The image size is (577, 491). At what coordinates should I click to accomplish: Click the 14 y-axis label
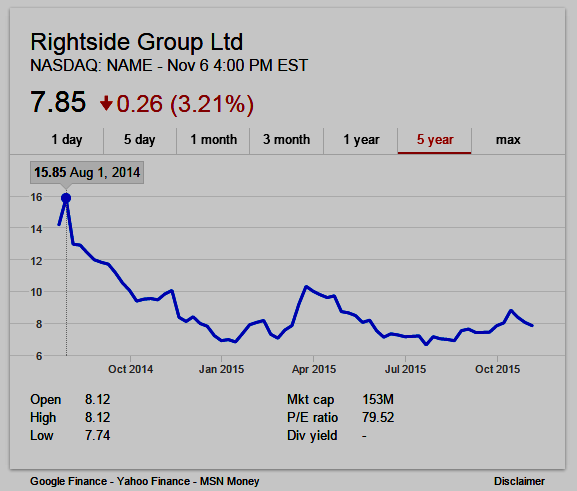pyautogui.click(x=36, y=229)
